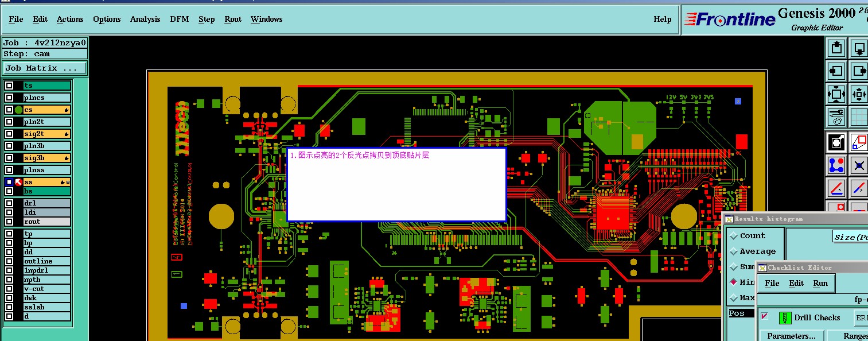Open the Actions menu
868x341 pixels.
click(70, 20)
